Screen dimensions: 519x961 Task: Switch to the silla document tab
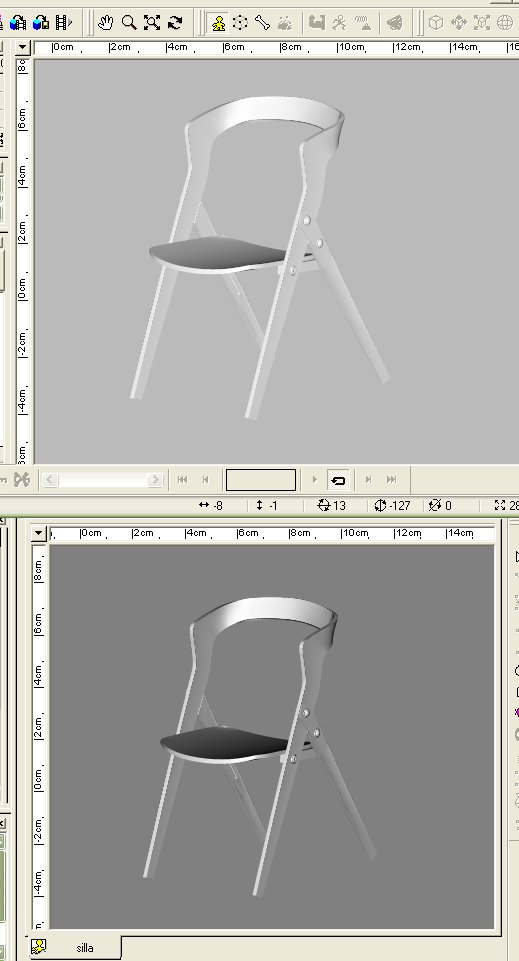coord(85,948)
